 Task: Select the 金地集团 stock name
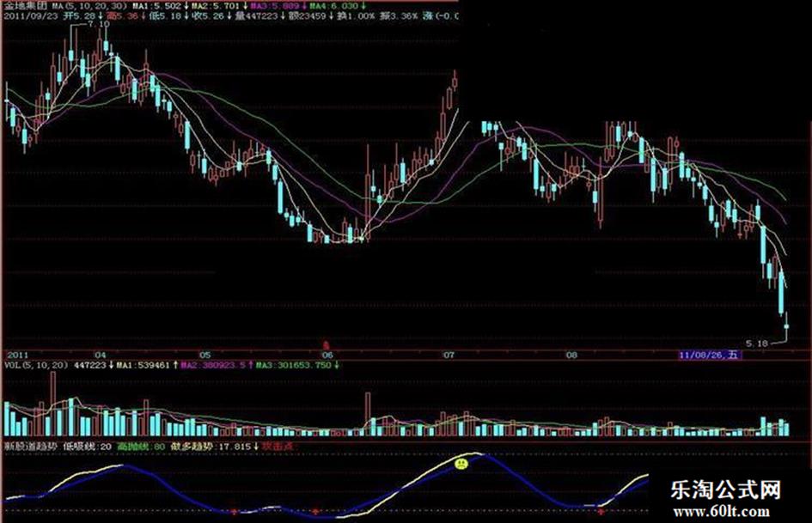point(26,6)
